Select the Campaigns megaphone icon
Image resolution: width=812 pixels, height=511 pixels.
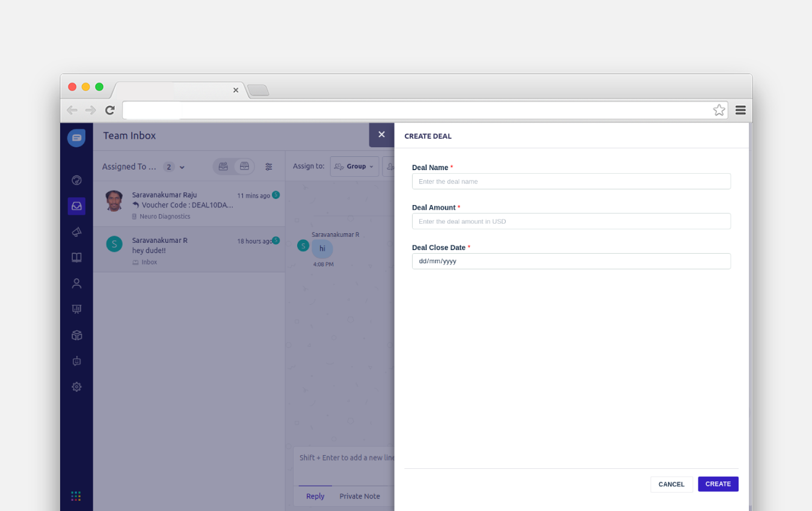[x=76, y=231]
